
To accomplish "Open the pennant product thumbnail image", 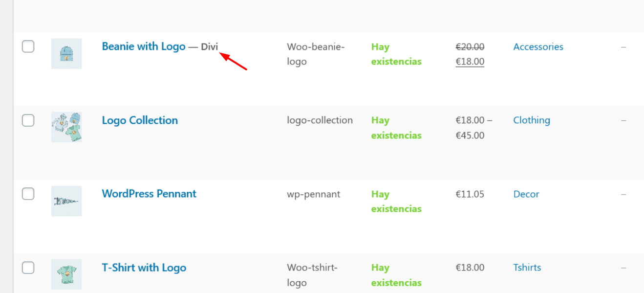I will [66, 201].
